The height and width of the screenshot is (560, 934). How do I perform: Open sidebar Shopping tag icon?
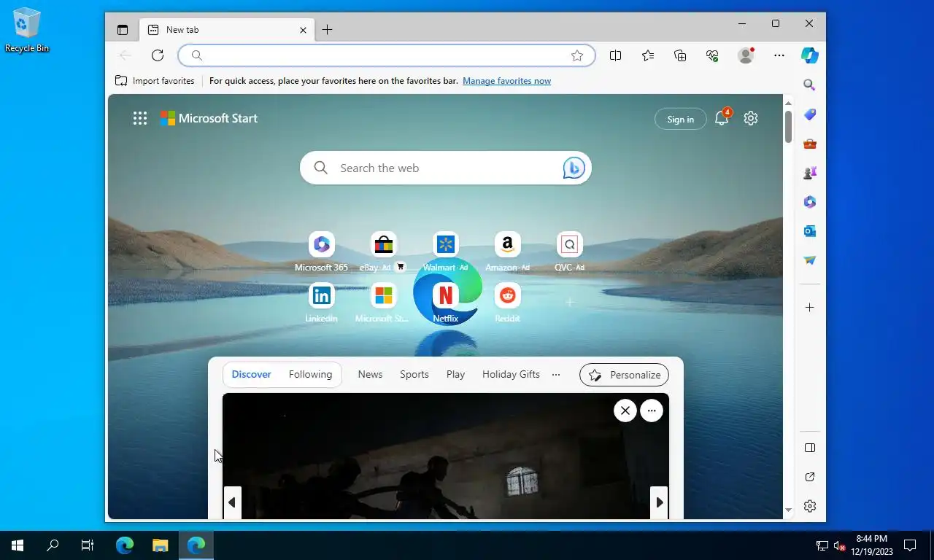pyautogui.click(x=809, y=114)
